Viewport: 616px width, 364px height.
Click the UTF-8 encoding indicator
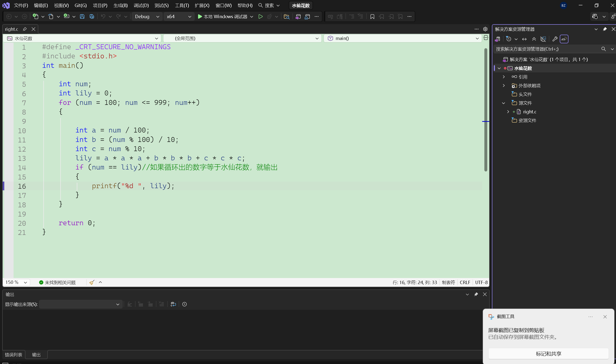pyautogui.click(x=481, y=282)
